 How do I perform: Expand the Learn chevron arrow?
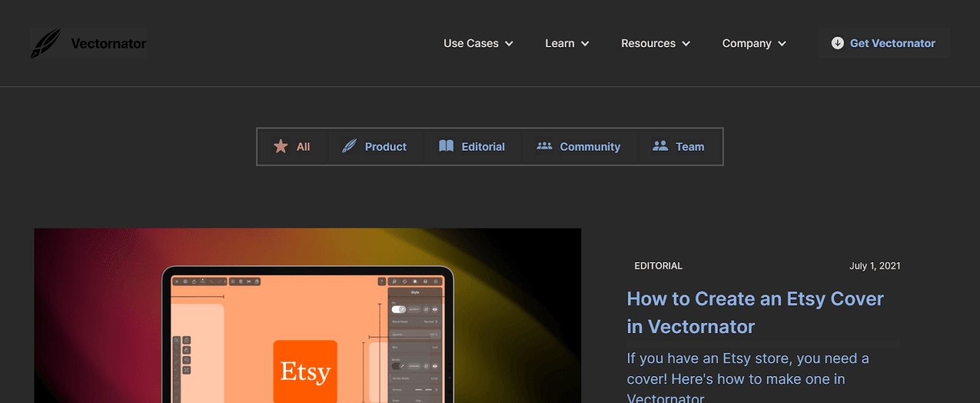tap(585, 43)
